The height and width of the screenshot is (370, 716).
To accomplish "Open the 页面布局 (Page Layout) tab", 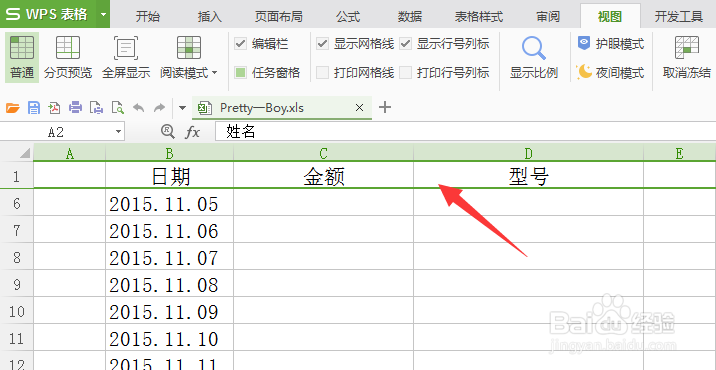I will [279, 17].
